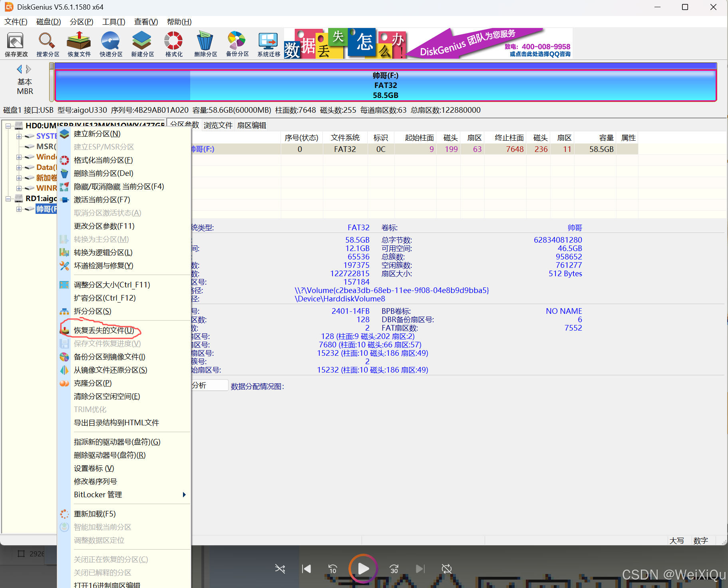
Task: Expand the WINRE partition tree node
Action: coord(19,188)
